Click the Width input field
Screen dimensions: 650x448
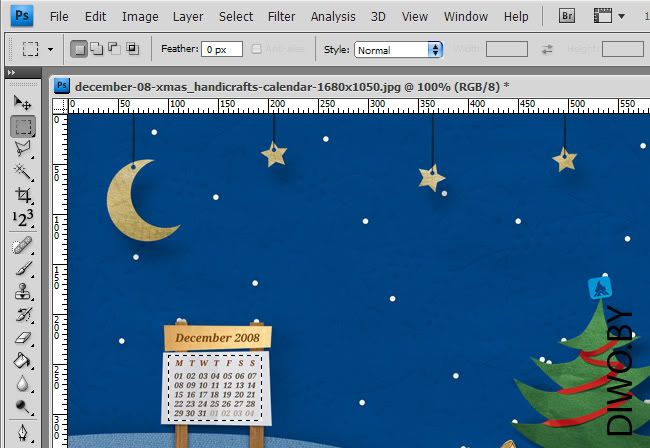coord(507,49)
